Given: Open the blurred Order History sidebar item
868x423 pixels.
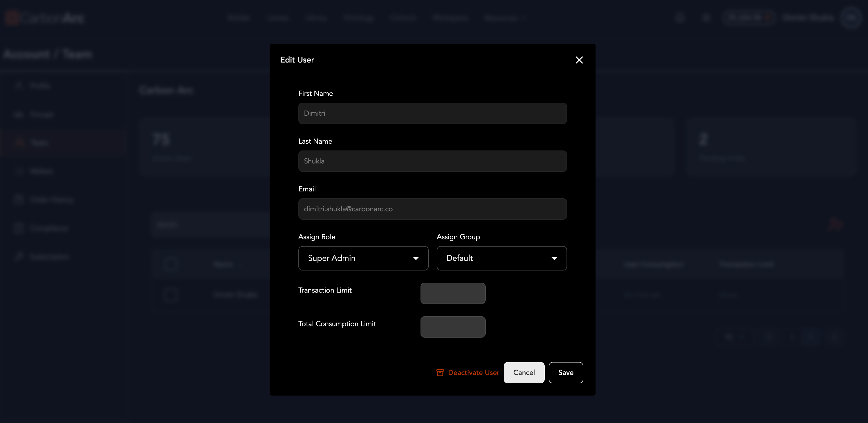Looking at the screenshot, I should (x=51, y=200).
